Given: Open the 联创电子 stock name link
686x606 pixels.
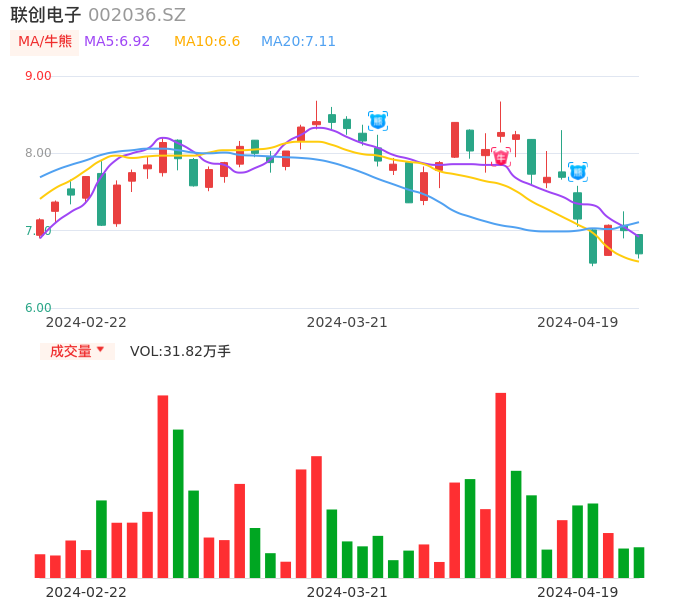Looking at the screenshot, I should point(45,15).
